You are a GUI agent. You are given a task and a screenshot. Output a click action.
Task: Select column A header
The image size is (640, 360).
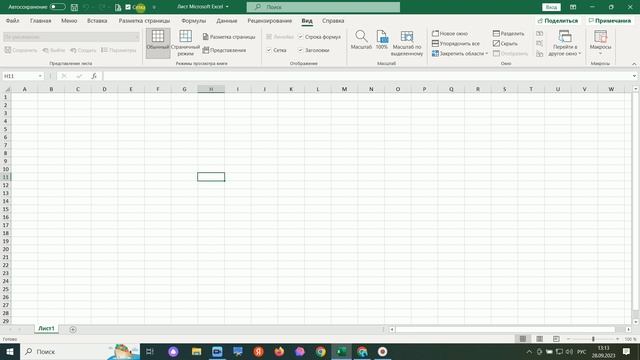click(24, 89)
